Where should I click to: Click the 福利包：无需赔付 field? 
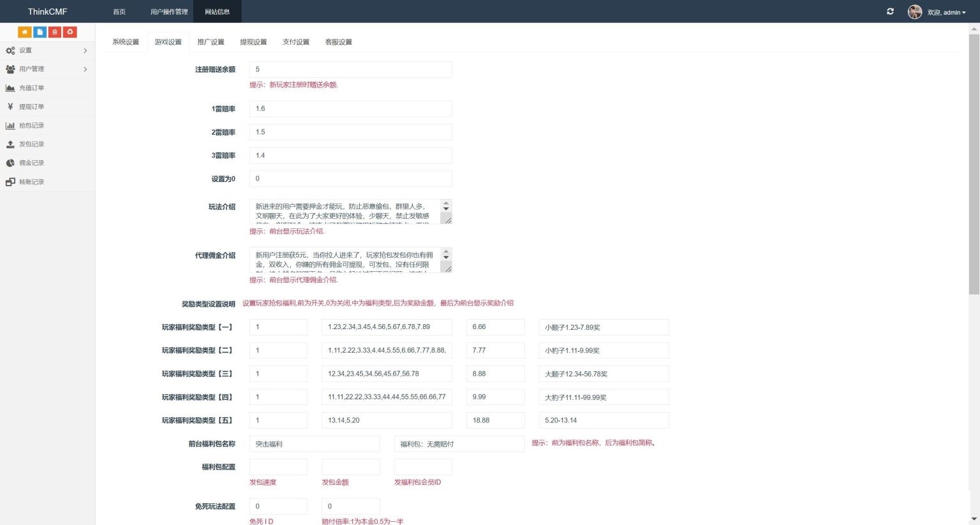pos(459,444)
